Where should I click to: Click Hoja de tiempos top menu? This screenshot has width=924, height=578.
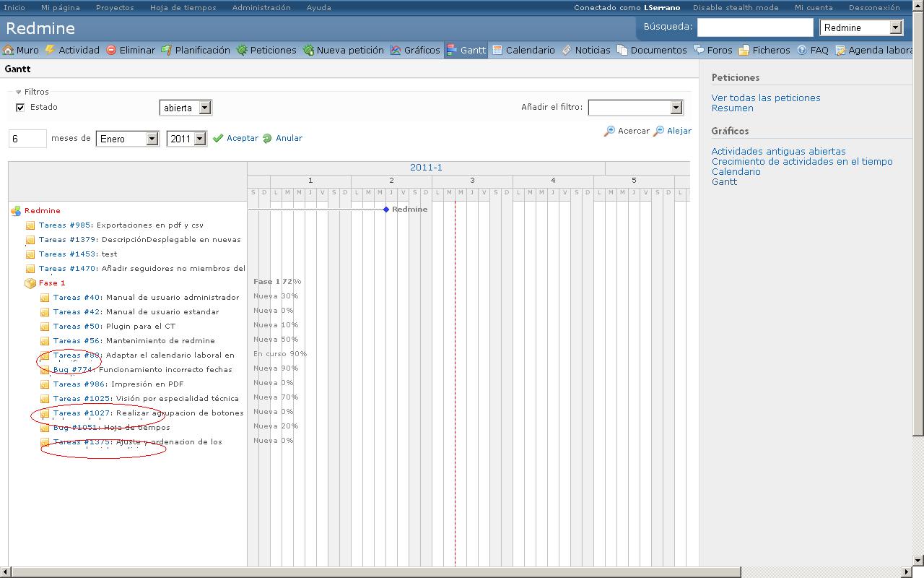(183, 7)
